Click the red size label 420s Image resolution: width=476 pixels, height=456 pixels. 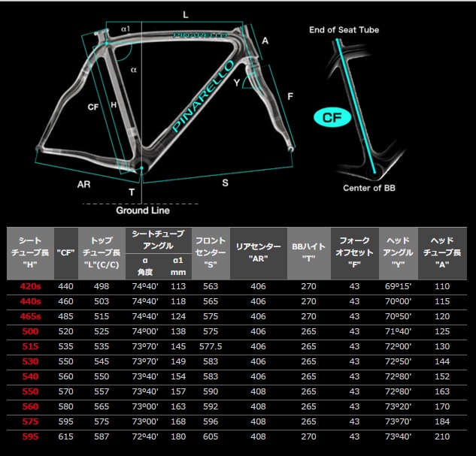pyautogui.click(x=30, y=286)
